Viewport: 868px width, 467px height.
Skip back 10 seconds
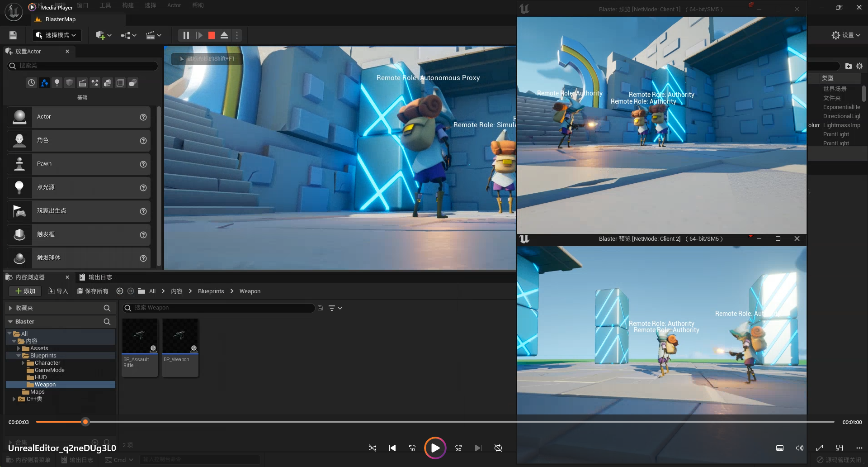click(412, 448)
